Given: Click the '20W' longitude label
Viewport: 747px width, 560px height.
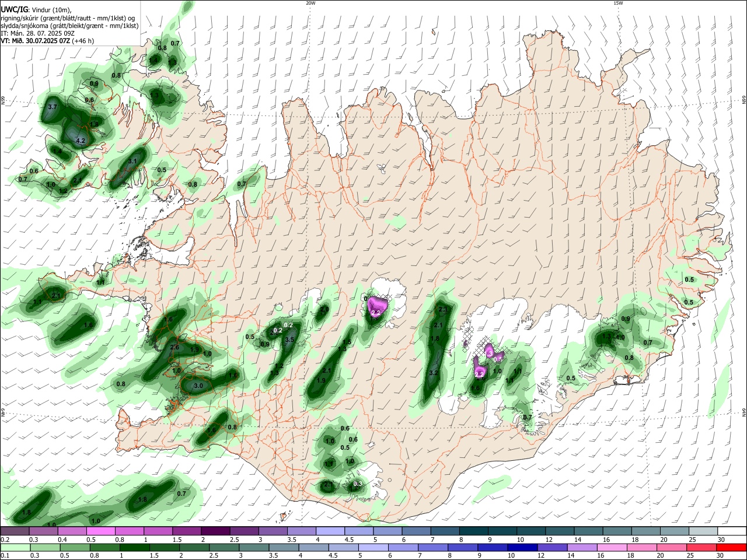Looking at the screenshot, I should [310, 3].
